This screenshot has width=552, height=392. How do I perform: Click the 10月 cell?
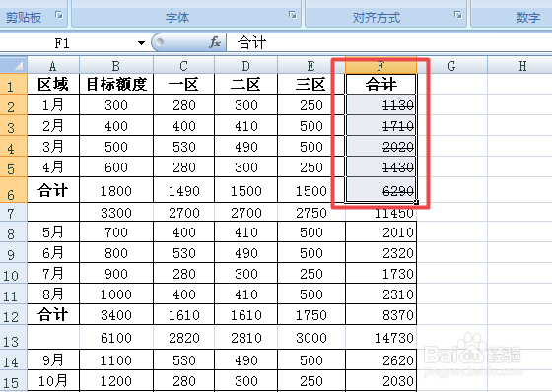tap(53, 381)
